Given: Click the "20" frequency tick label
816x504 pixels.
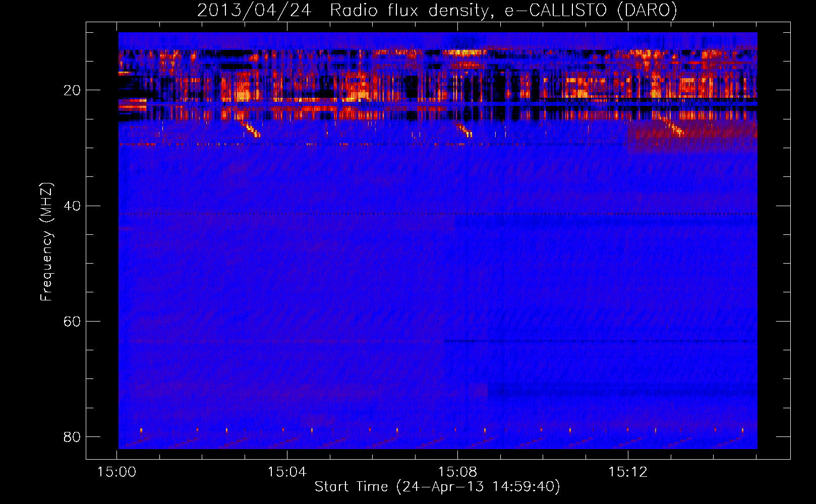Looking at the screenshot, I should (x=72, y=90).
